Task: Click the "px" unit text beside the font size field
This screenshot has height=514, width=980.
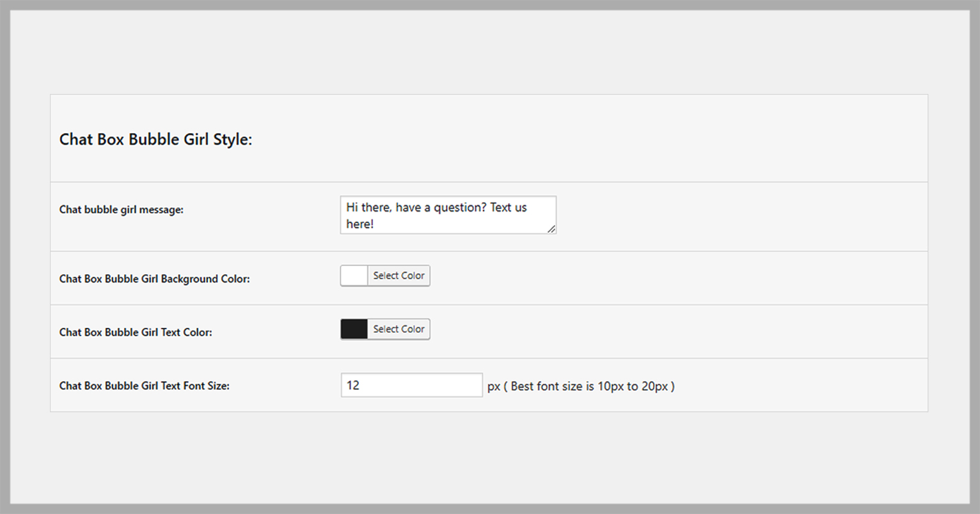Action: 494,387
